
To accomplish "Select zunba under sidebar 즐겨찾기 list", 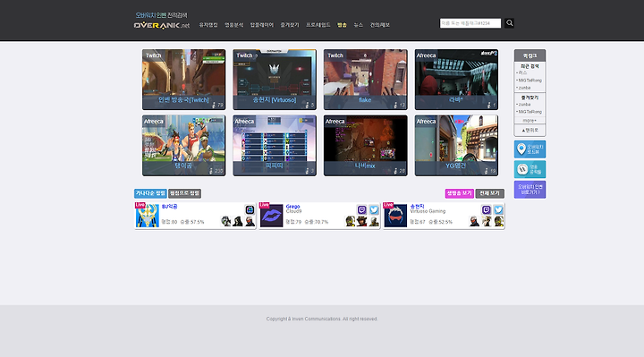I will [524, 105].
